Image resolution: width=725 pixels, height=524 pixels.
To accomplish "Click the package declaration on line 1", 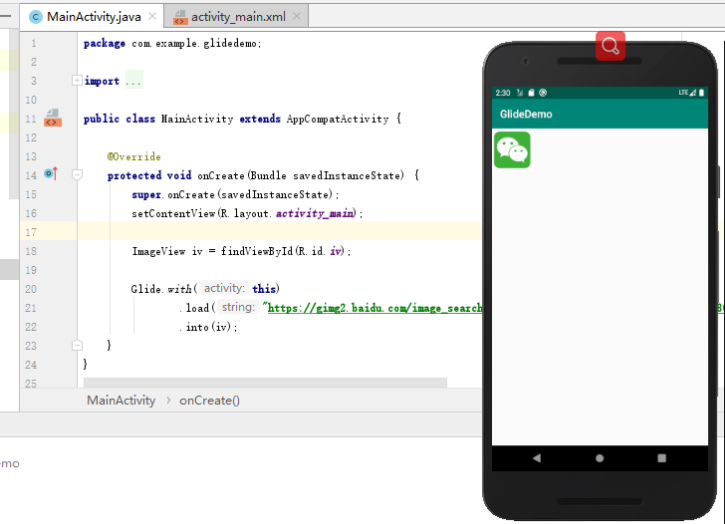I will pos(172,43).
